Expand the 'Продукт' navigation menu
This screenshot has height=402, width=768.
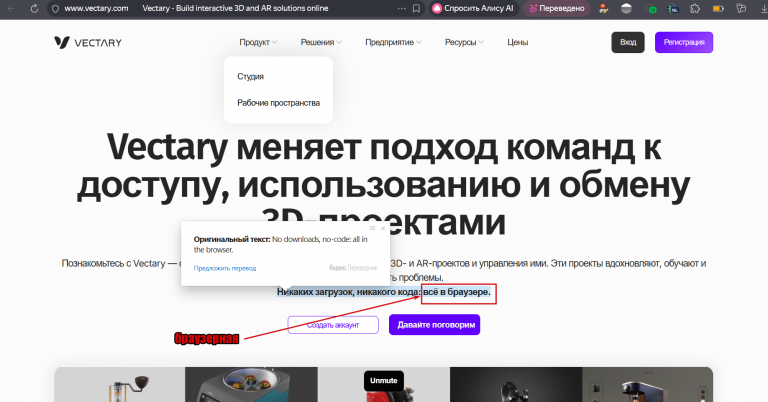pos(258,43)
